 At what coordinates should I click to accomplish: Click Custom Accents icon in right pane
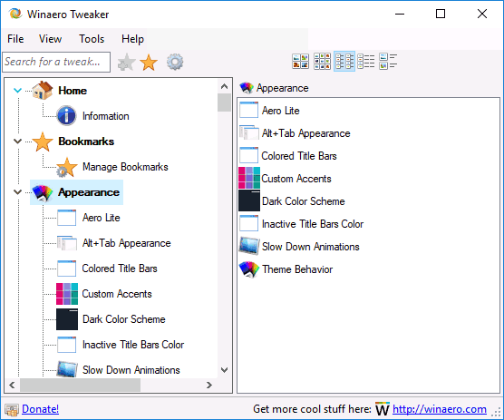coord(249,178)
